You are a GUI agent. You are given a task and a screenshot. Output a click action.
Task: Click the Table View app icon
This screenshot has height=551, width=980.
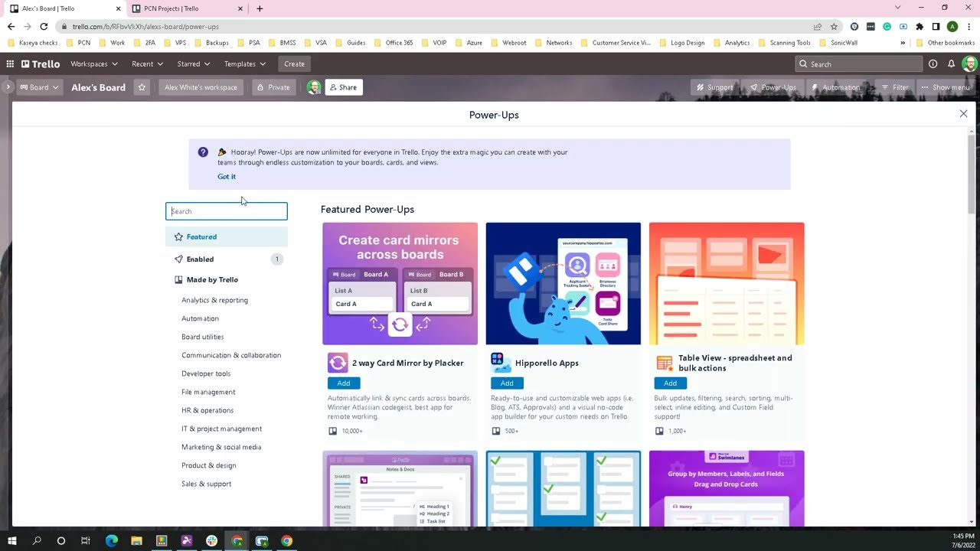[664, 363]
